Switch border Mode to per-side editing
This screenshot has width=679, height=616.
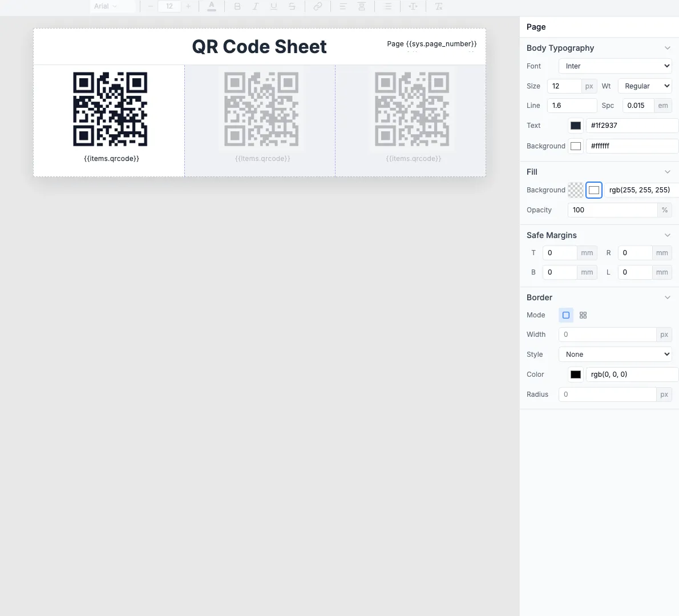click(583, 315)
